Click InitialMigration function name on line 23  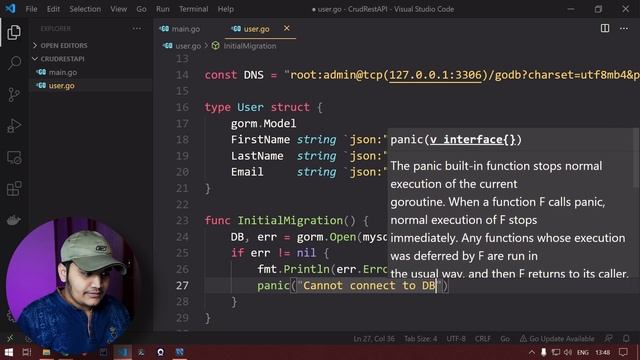290,220
